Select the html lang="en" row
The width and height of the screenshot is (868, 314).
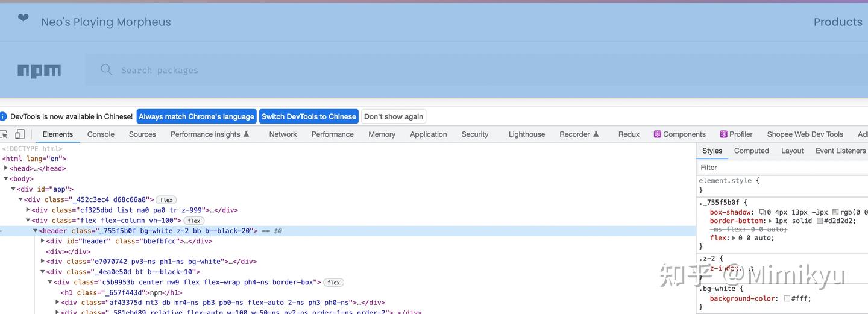[34, 159]
